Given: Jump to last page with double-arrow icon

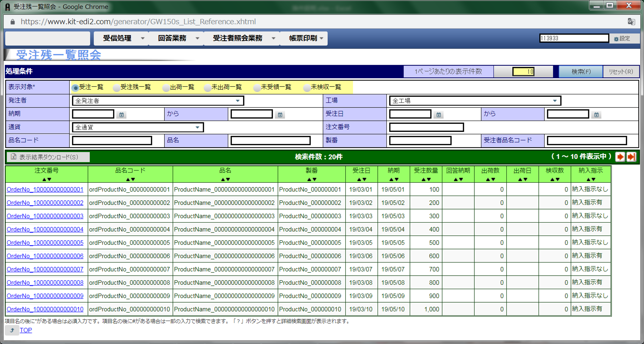Looking at the screenshot, I should [631, 157].
